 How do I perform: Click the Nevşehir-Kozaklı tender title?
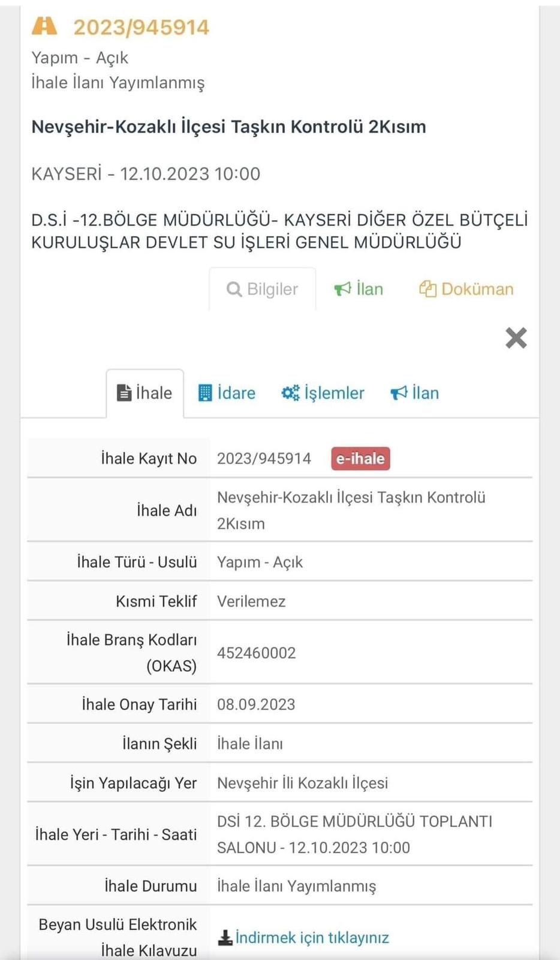coord(228,127)
